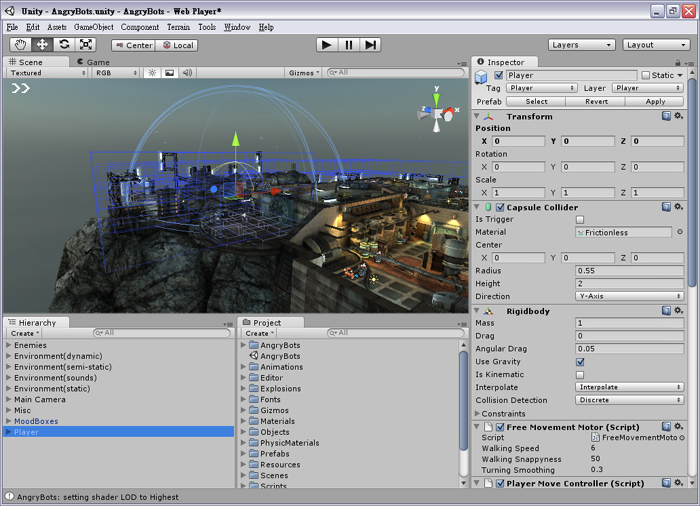Viewport: 700px width, 506px height.
Task: Open the Layer Player dropdown
Action: point(648,88)
